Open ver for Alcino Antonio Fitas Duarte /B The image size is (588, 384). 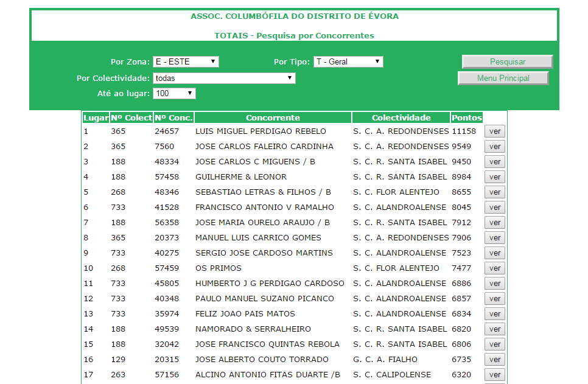[495, 375]
